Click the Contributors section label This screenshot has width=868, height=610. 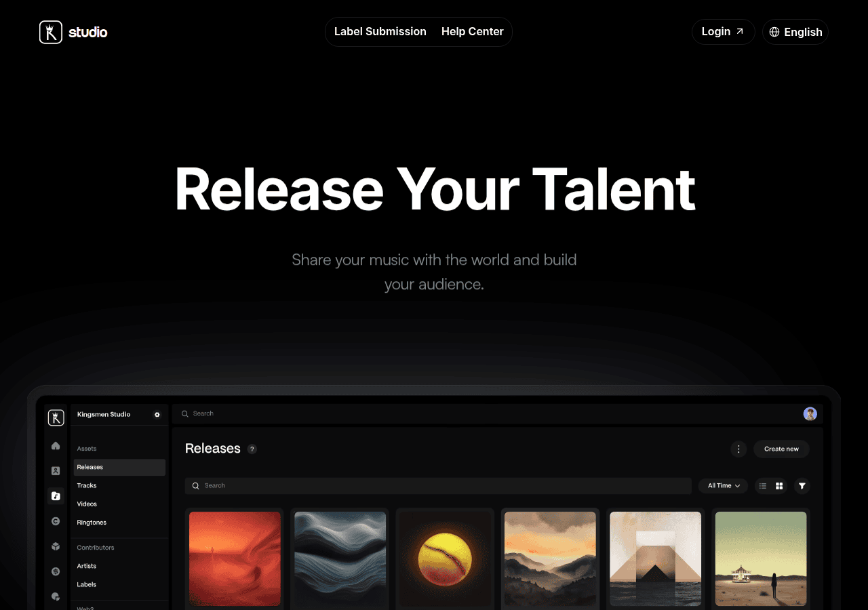96,548
